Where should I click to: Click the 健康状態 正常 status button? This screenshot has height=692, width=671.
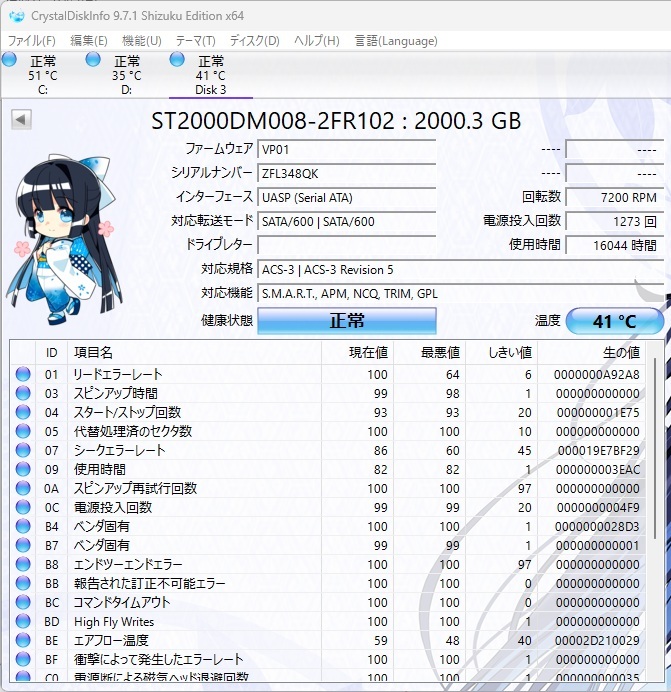pos(347,320)
